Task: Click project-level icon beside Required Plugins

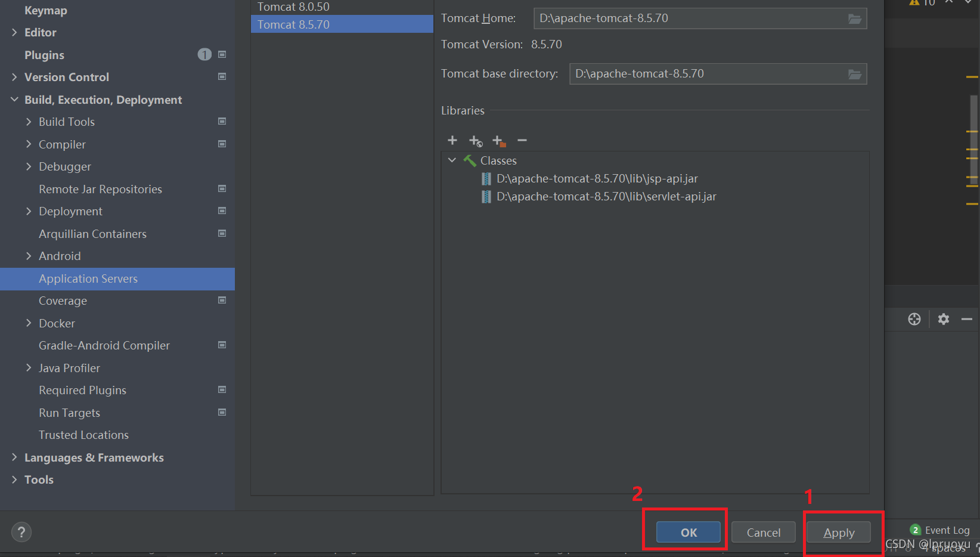Action: coord(222,389)
